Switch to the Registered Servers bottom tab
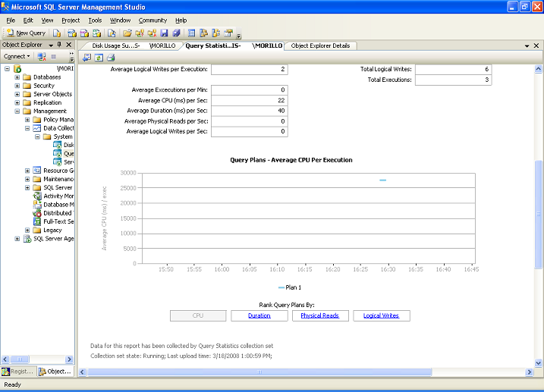This screenshot has height=392, width=544. 18,372
